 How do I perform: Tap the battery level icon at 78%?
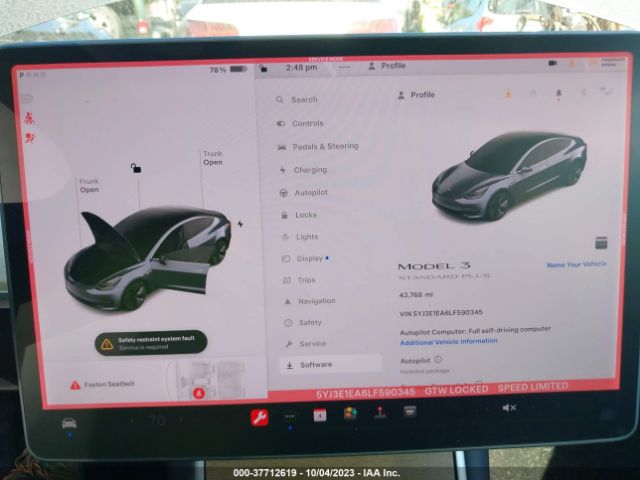[x=238, y=69]
